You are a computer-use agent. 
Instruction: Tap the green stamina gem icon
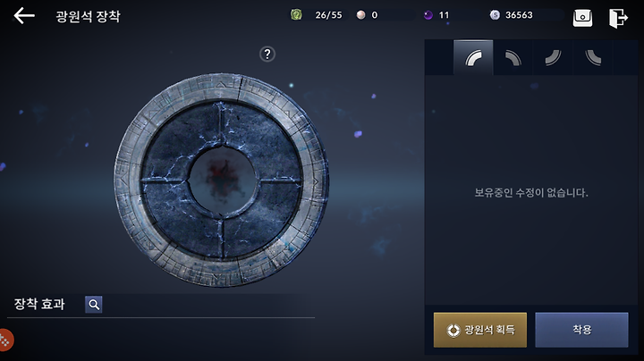[x=296, y=15]
